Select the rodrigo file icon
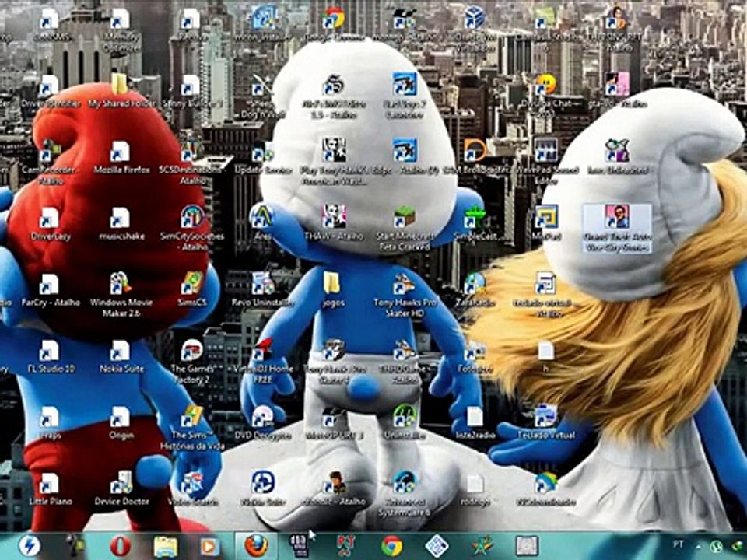Screen dimensions: 747x560 point(475,489)
